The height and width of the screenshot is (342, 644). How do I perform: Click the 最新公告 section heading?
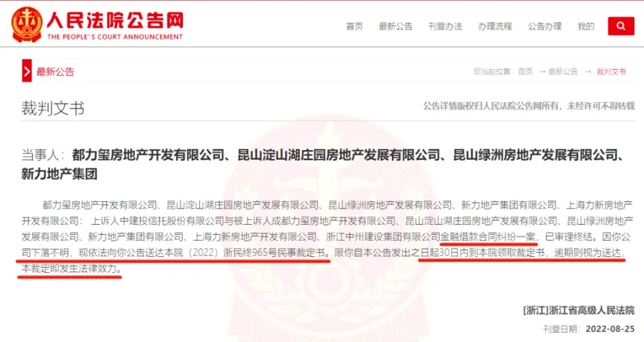click(x=55, y=72)
